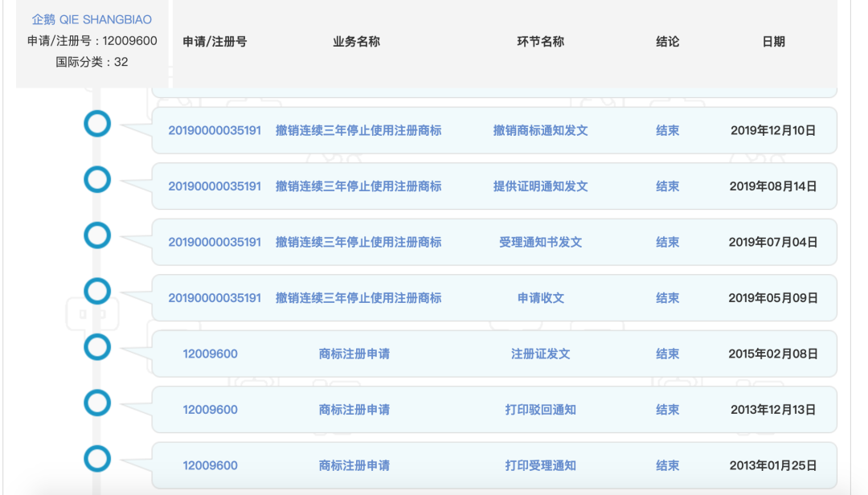Image resolution: width=868 pixels, height=495 pixels.
Task: Click the 环节名称 column header
Action: [540, 42]
